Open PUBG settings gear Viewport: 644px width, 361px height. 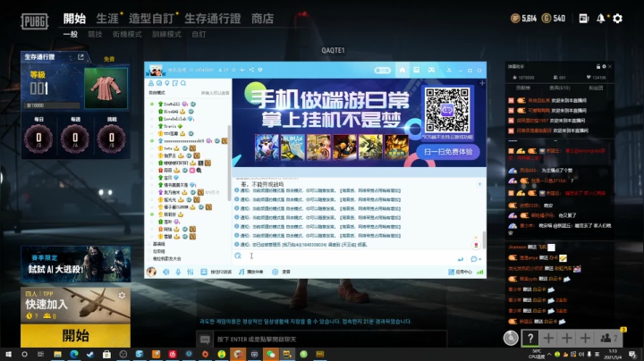click(x=617, y=19)
